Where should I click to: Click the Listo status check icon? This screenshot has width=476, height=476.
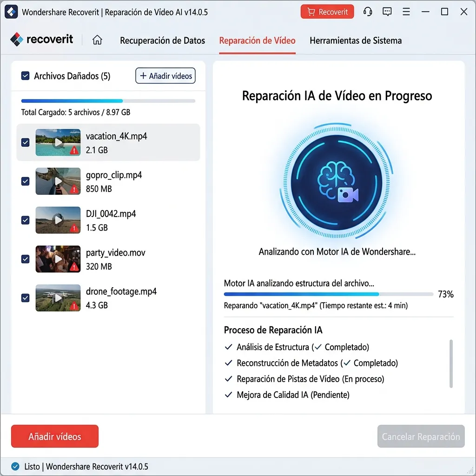[15, 466]
